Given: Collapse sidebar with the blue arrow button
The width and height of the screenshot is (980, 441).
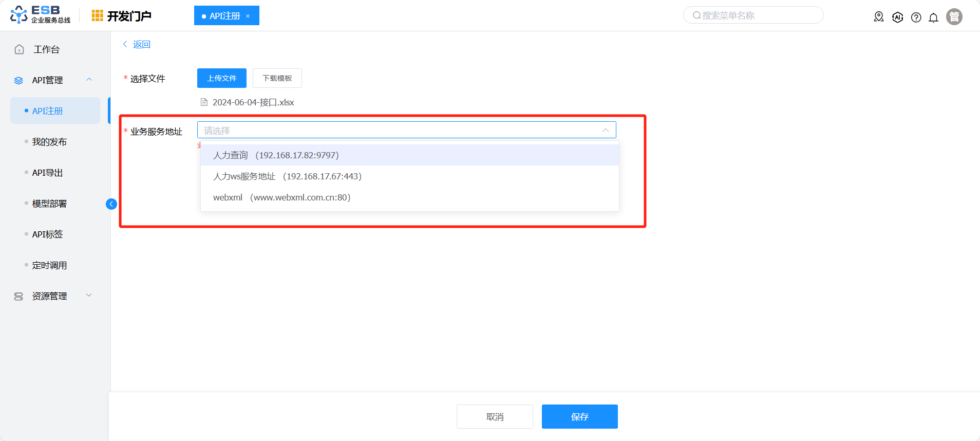Looking at the screenshot, I should point(111,204).
